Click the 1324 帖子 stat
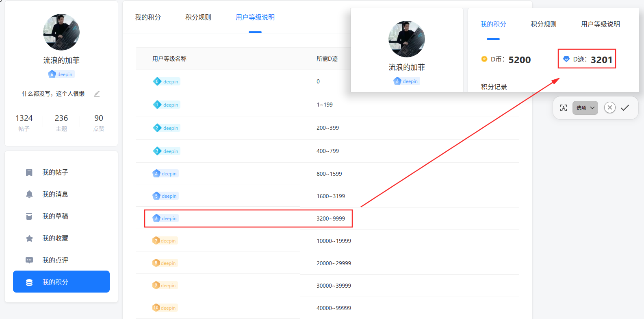This screenshot has width=644, height=319. point(24,122)
